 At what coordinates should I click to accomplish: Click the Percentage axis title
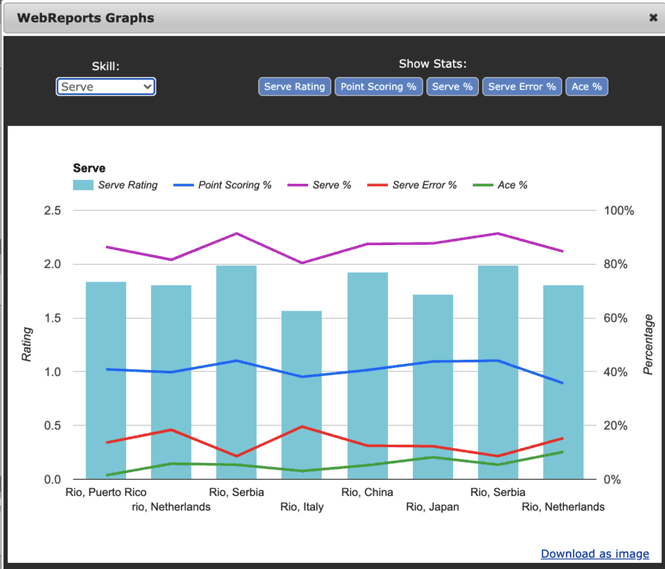[648, 344]
